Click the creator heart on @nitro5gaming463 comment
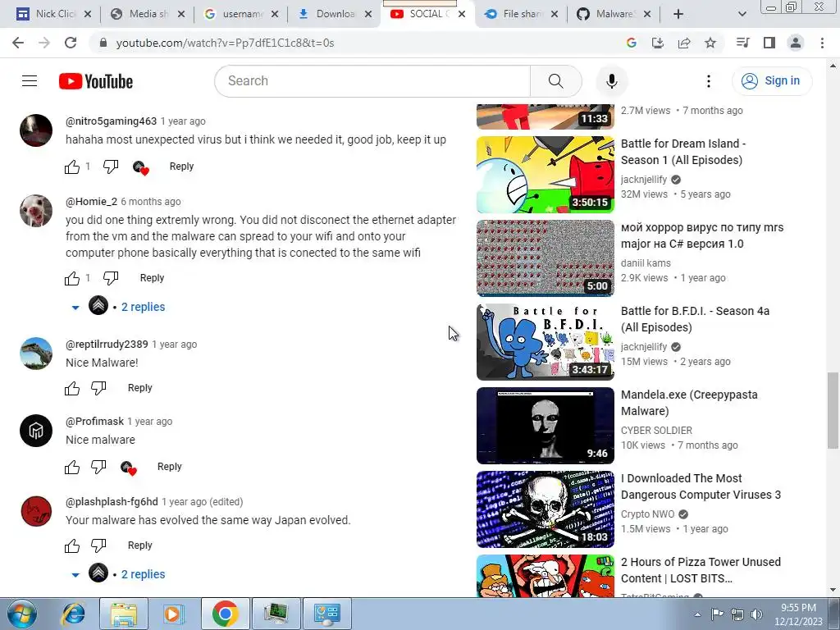 [x=141, y=167]
